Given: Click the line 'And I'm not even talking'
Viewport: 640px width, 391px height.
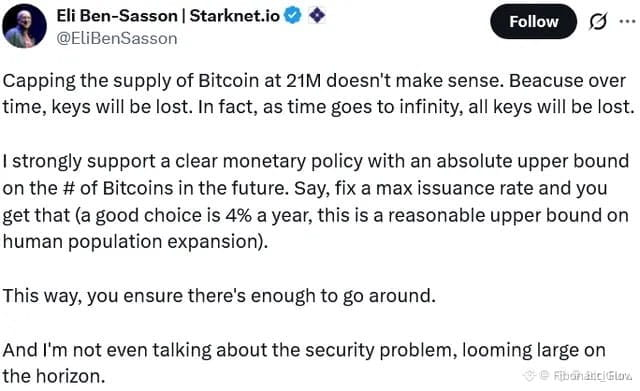Looking at the screenshot, I should pos(304,350).
